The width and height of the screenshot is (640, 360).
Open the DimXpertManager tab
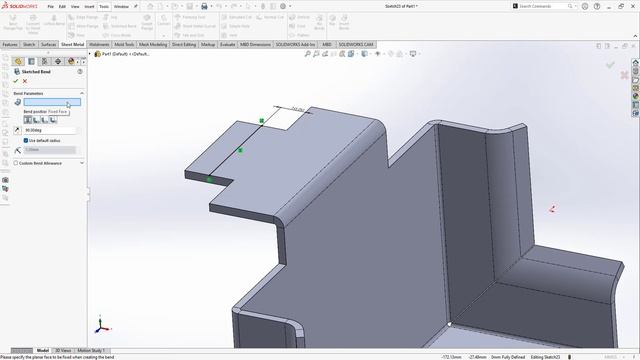pyautogui.click(x=58, y=61)
